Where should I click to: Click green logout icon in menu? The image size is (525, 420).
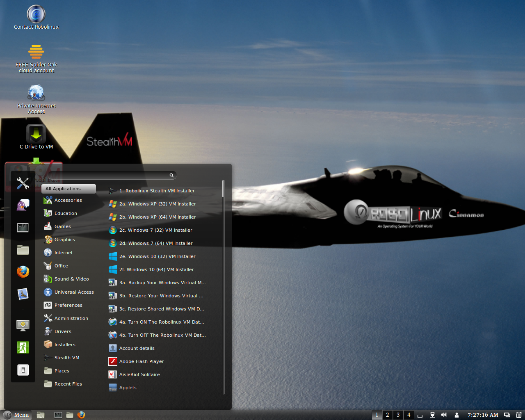click(x=23, y=347)
